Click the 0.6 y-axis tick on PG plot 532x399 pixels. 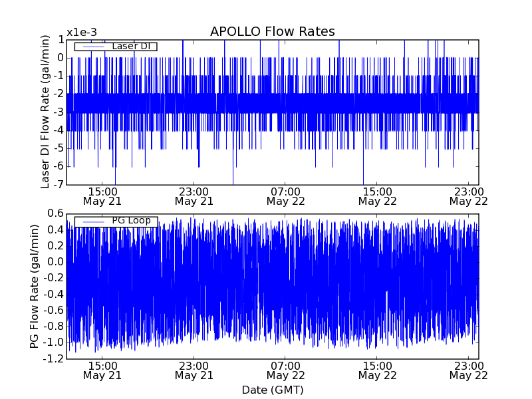point(56,213)
